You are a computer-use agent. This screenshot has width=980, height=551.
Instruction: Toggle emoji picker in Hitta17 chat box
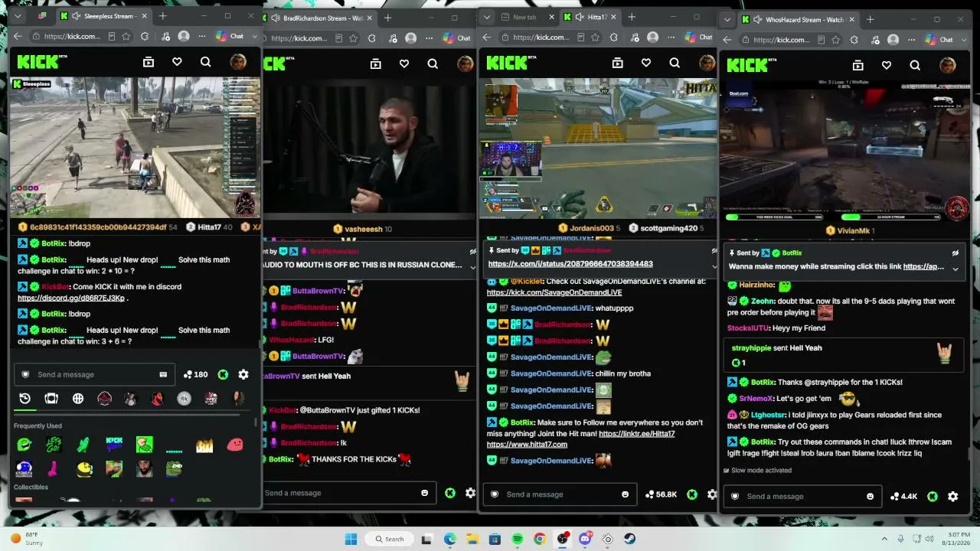coord(626,494)
